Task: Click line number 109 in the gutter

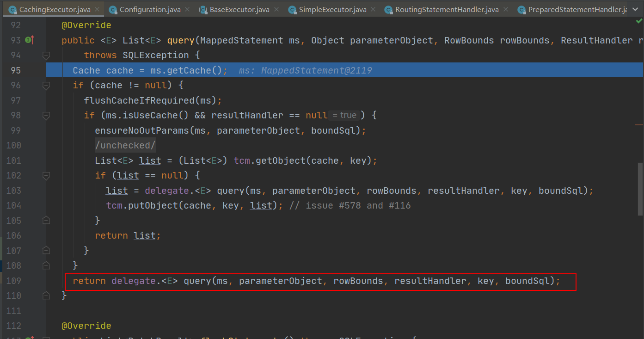Action: tap(13, 281)
